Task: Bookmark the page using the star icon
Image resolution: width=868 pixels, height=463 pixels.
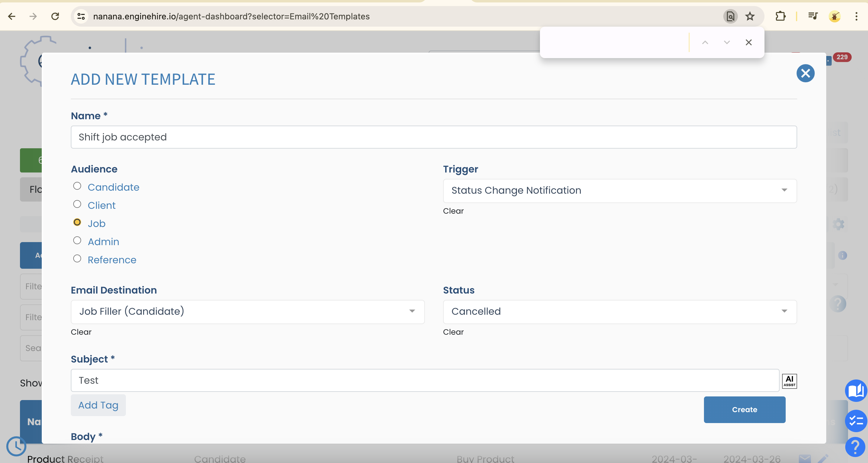Action: tap(750, 16)
